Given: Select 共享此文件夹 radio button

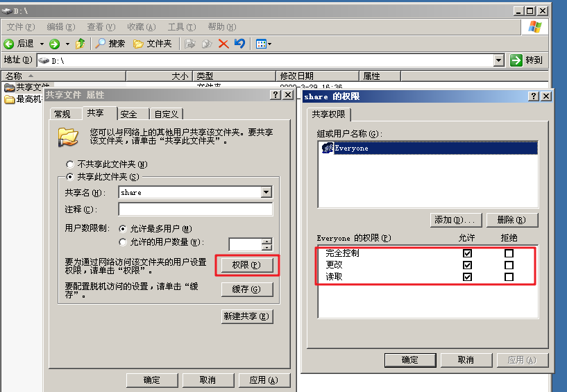Looking at the screenshot, I should tap(70, 177).
